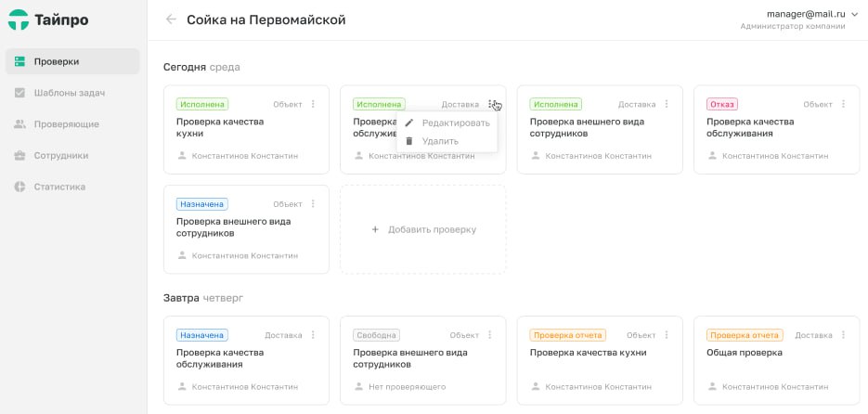Screen dimensions: 868x414
Task: Click person icon on the Свободна card
Action: pos(358,387)
